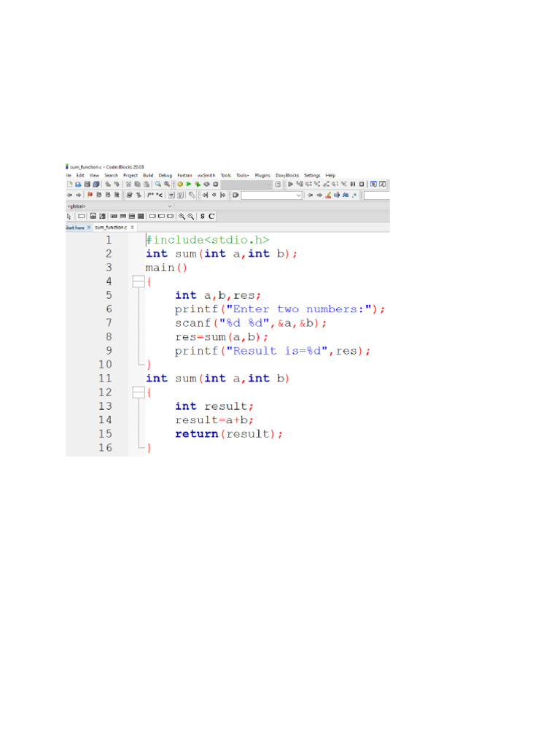Screen dimensions: 560x747
Task: Open the Search menu
Action: (x=112, y=175)
